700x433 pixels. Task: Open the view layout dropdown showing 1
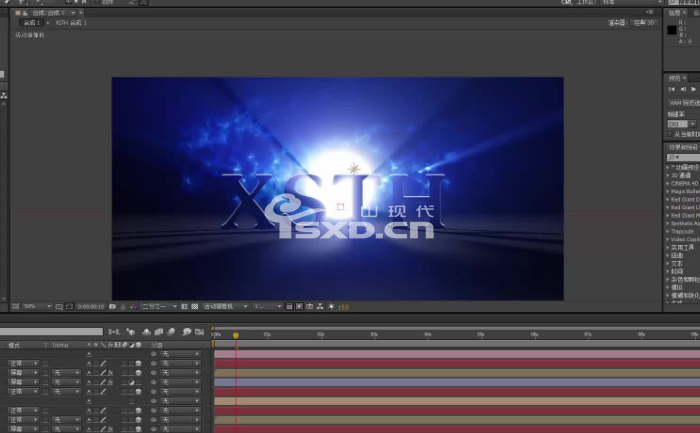point(267,307)
